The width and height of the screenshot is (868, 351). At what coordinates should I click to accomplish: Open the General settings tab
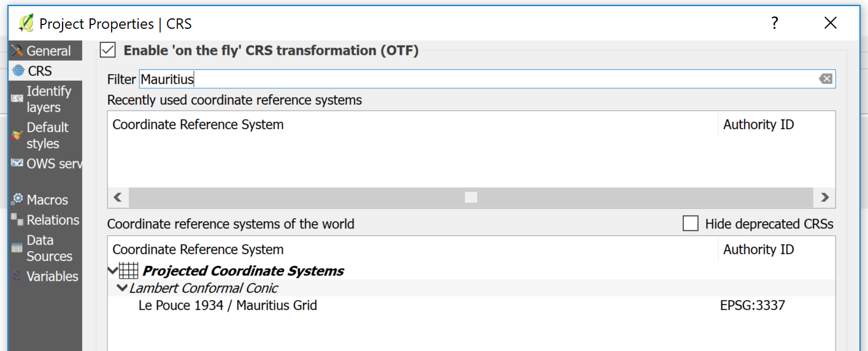[x=45, y=51]
